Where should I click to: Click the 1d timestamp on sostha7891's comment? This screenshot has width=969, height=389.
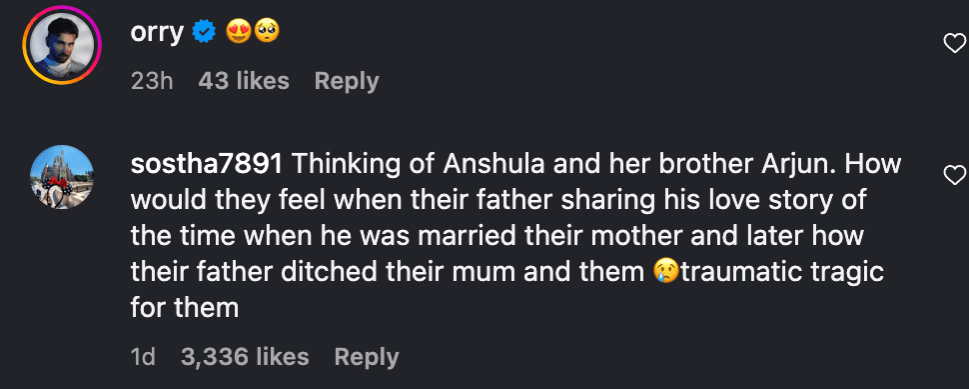click(x=143, y=357)
